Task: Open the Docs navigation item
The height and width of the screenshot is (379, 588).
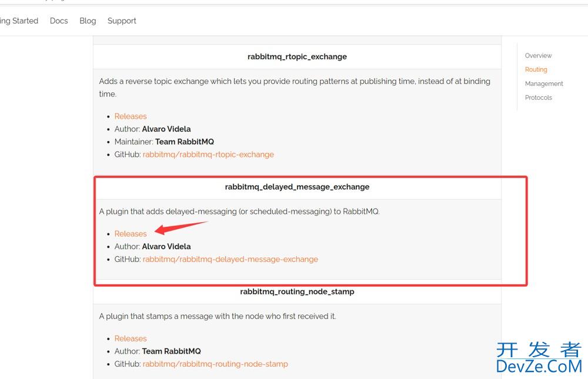Action: pyautogui.click(x=59, y=21)
